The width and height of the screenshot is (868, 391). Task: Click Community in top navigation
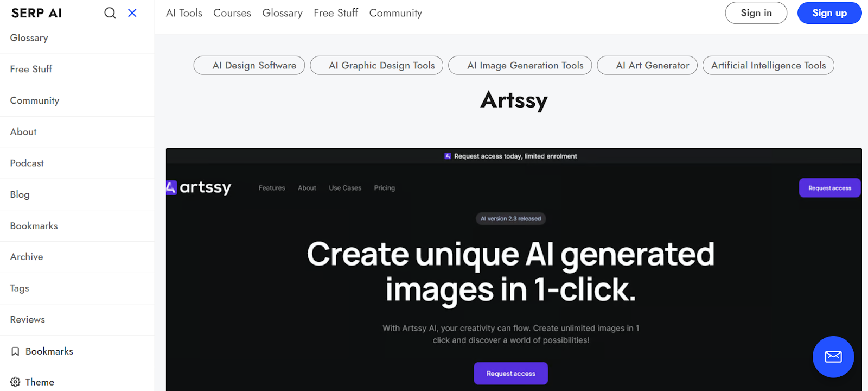(395, 13)
